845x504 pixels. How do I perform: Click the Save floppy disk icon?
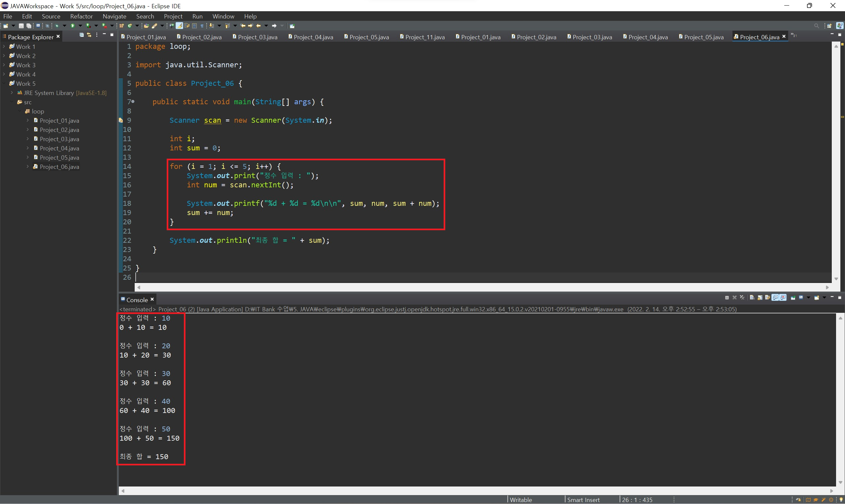tap(21, 26)
